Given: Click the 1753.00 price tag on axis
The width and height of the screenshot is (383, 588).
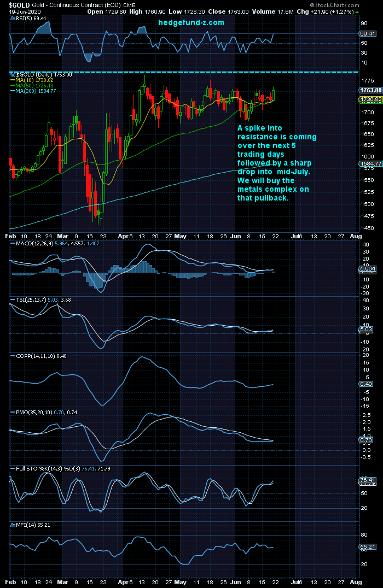Looking at the screenshot, I should click(x=370, y=90).
